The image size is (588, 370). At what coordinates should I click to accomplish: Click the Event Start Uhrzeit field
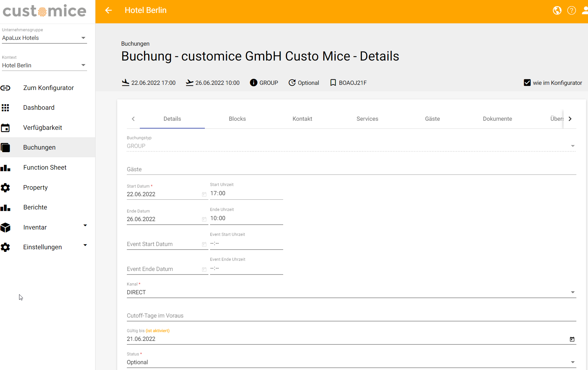click(x=247, y=243)
